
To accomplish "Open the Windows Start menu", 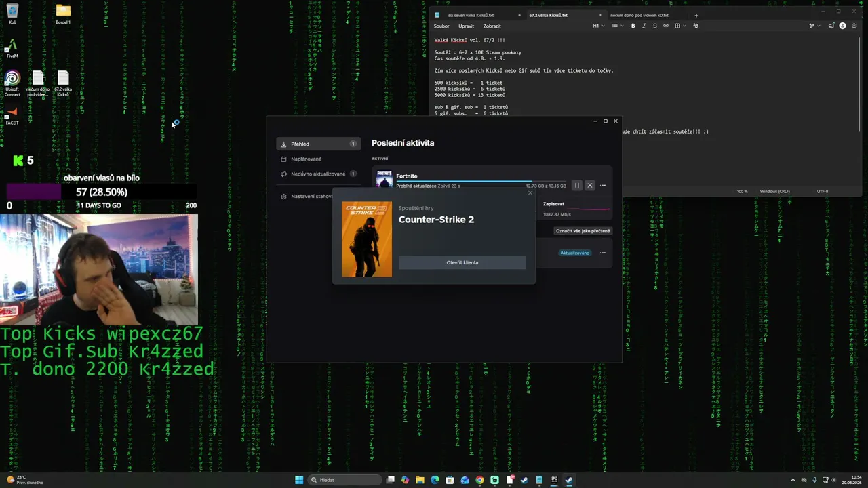I will (x=299, y=480).
